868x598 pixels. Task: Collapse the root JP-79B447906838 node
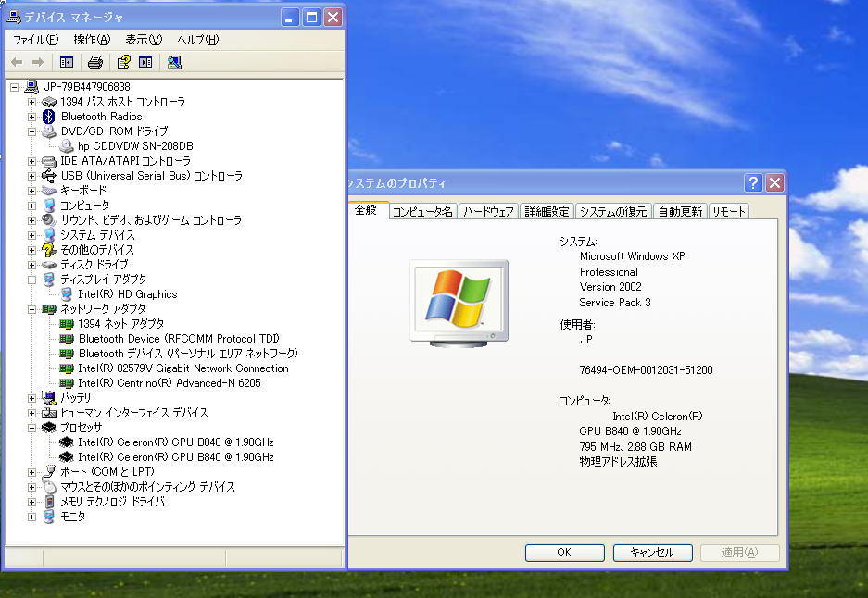click(x=15, y=87)
